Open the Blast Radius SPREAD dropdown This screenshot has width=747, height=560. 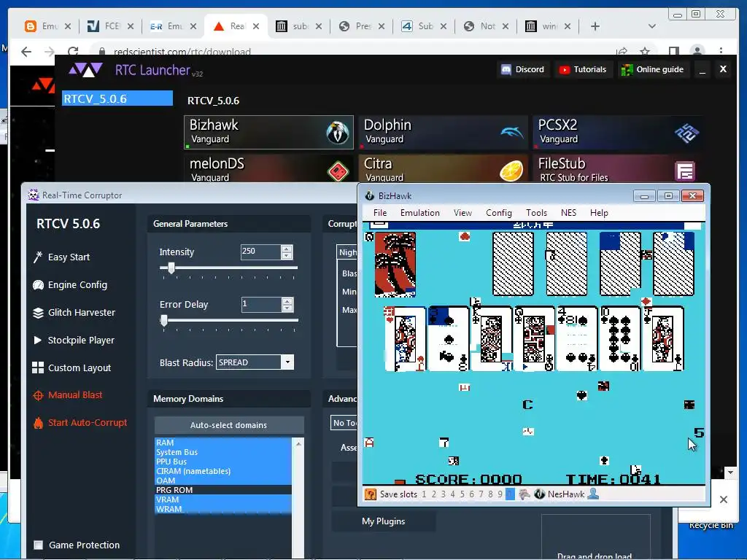pos(287,362)
